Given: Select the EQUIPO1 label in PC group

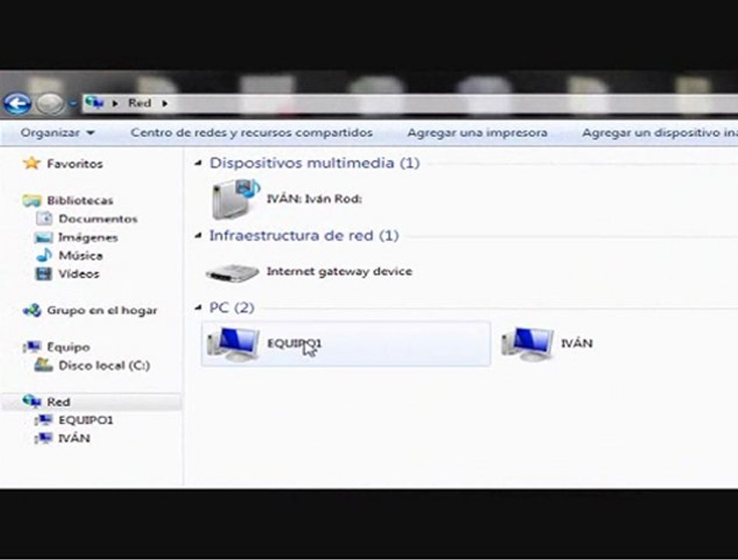Looking at the screenshot, I should [x=294, y=344].
